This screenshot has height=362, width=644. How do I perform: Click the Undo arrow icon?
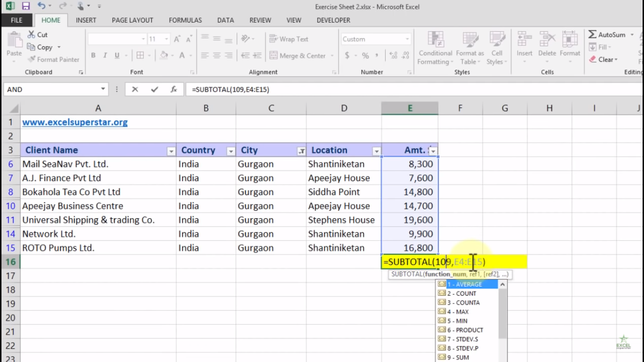click(x=41, y=6)
